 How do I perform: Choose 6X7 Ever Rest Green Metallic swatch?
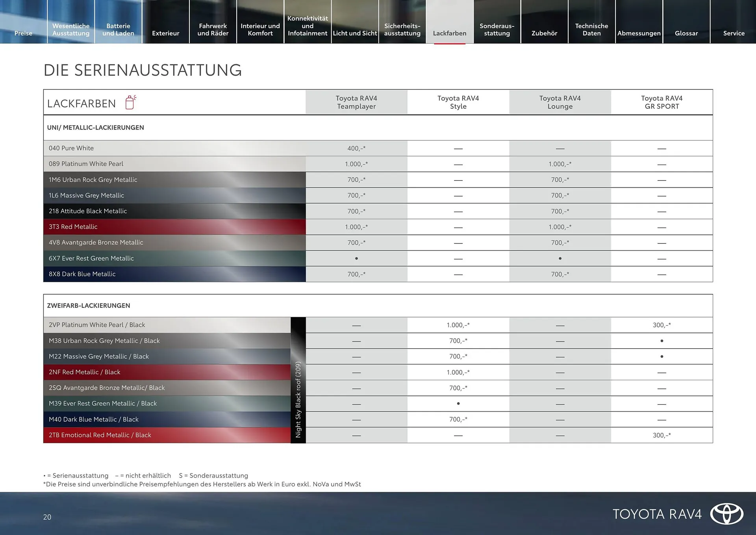[x=174, y=258]
